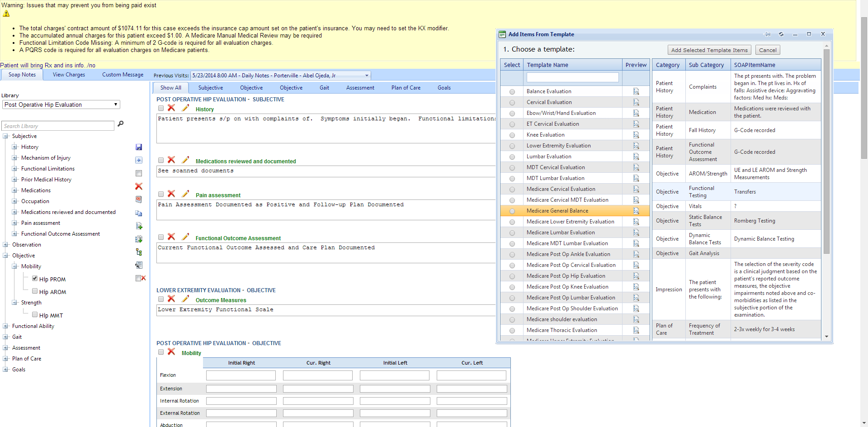Select the Cervical Evaluation radio button
This screenshot has height=427, width=868.
[512, 103]
